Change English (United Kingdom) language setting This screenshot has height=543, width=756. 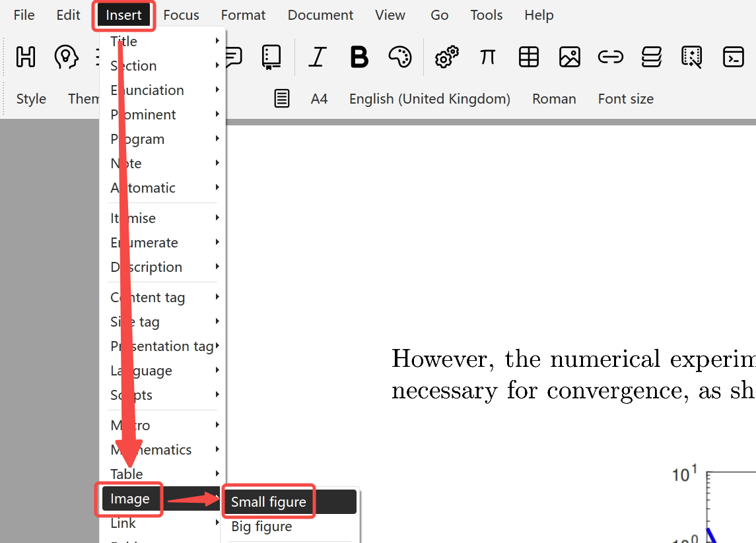pyautogui.click(x=430, y=99)
